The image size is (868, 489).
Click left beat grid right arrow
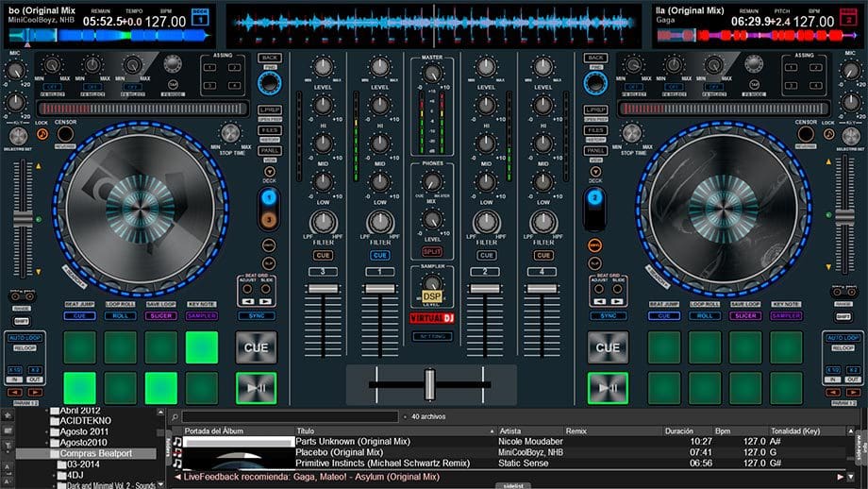coord(266,302)
